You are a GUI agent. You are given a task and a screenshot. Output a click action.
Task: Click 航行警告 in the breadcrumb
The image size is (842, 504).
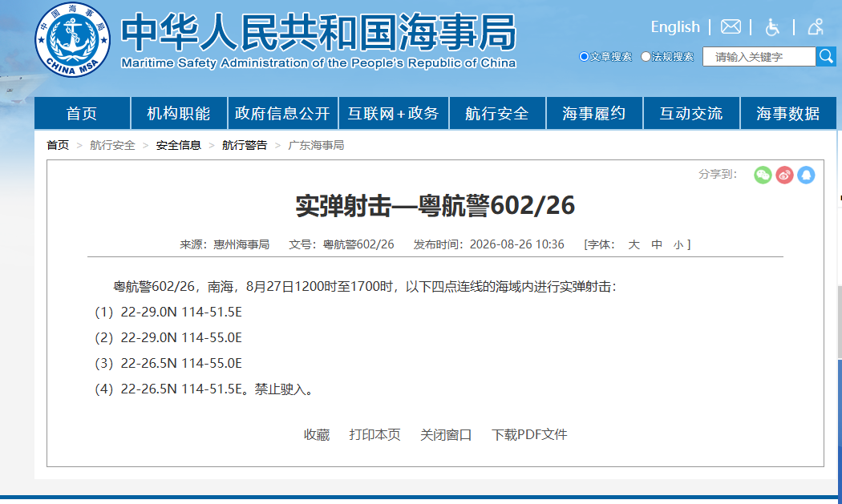point(245,145)
